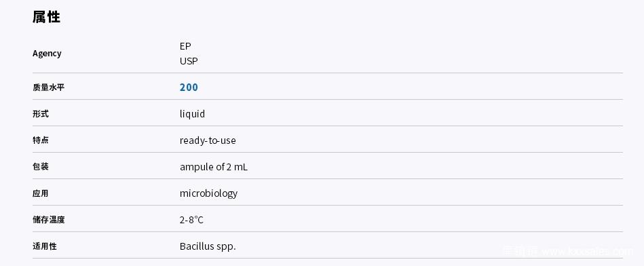Click the USP agency value
Image resolution: width=644 pixels, height=266 pixels.
pos(189,61)
